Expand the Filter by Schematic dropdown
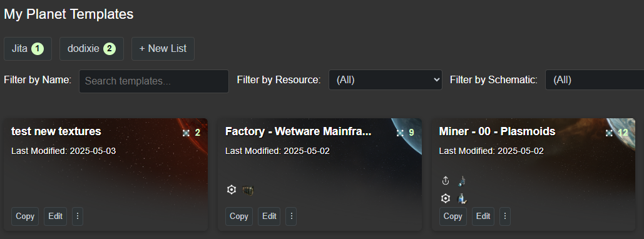 pos(595,79)
